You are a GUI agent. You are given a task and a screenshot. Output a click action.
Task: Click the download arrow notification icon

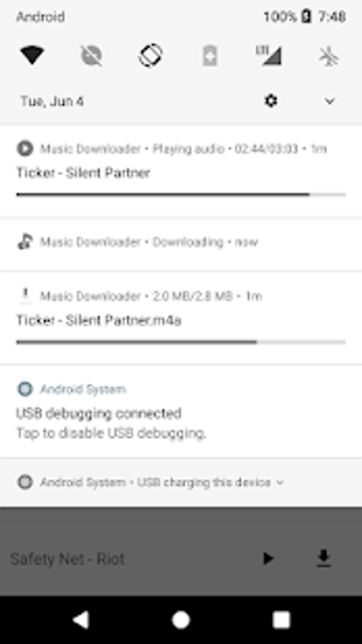click(25, 295)
